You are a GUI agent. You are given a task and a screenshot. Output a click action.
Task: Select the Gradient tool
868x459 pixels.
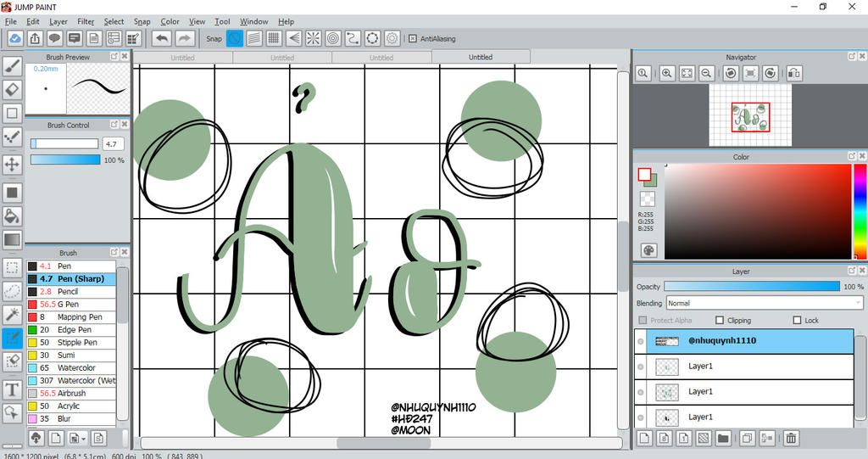[x=12, y=240]
